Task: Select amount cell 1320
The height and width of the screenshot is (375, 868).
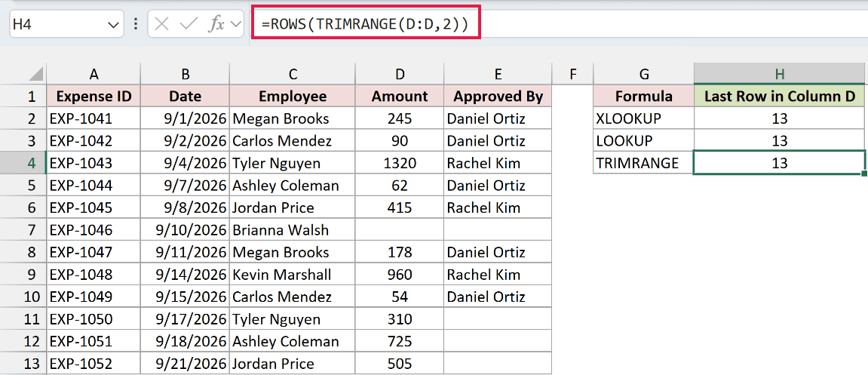Action: 400,163
